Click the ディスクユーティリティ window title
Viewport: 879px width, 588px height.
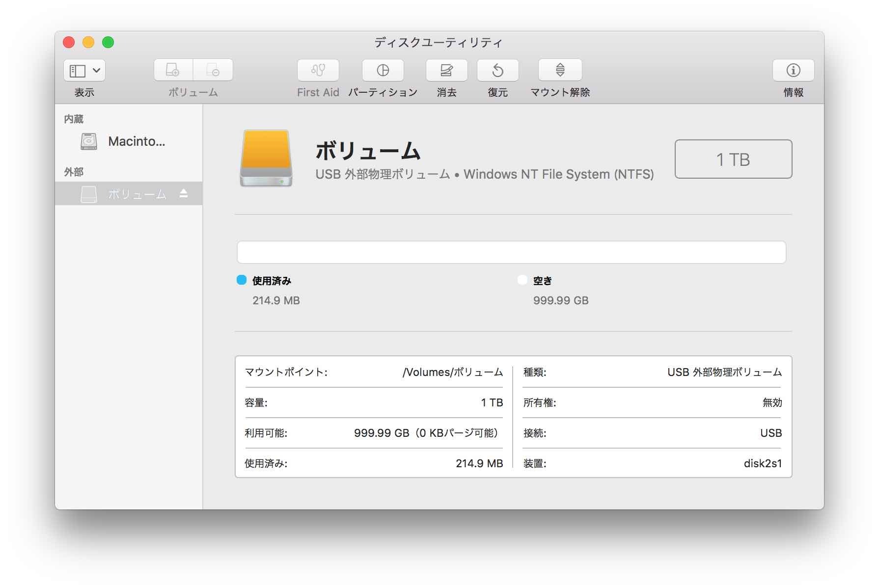coord(439,43)
